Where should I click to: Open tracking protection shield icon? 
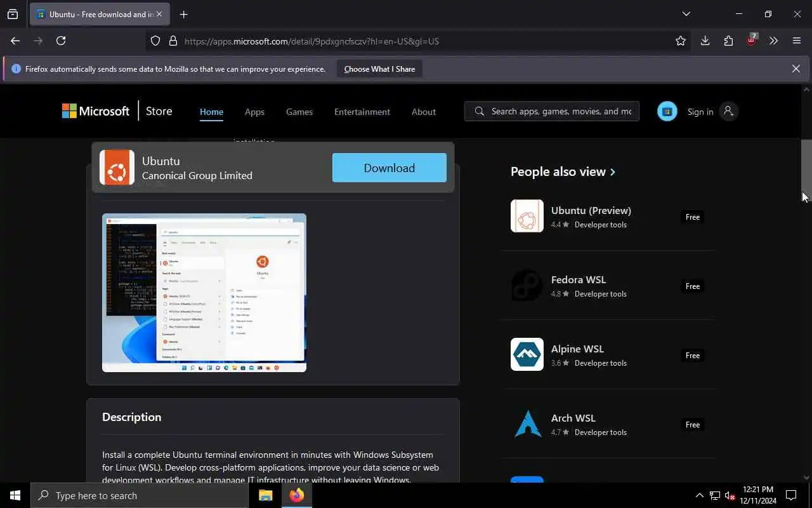[x=155, y=41]
